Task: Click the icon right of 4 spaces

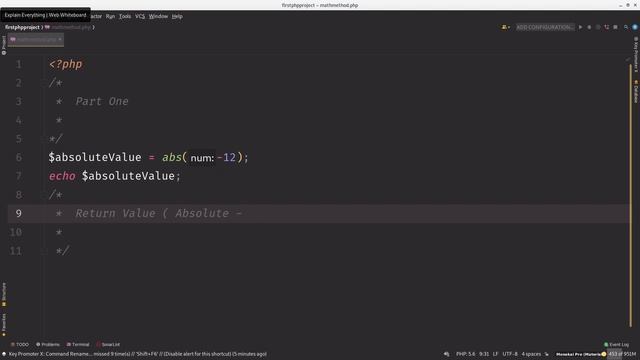Action: 547,354
